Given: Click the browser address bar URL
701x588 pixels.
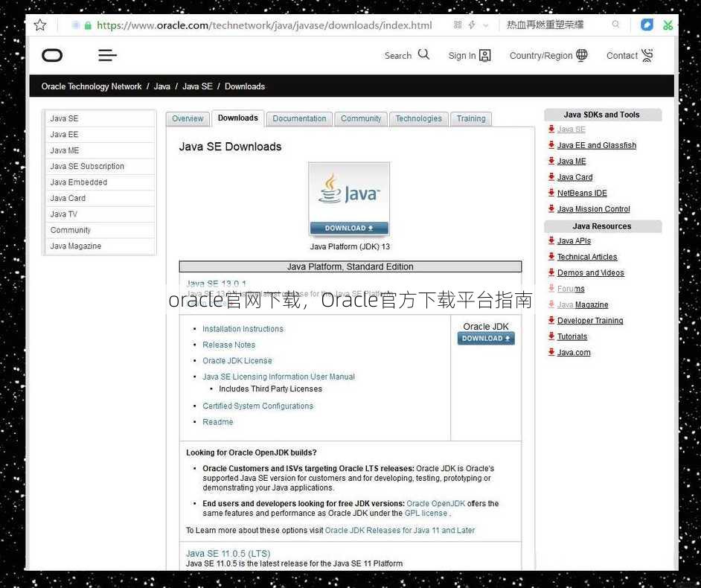Looking at the screenshot, I should coord(263,25).
